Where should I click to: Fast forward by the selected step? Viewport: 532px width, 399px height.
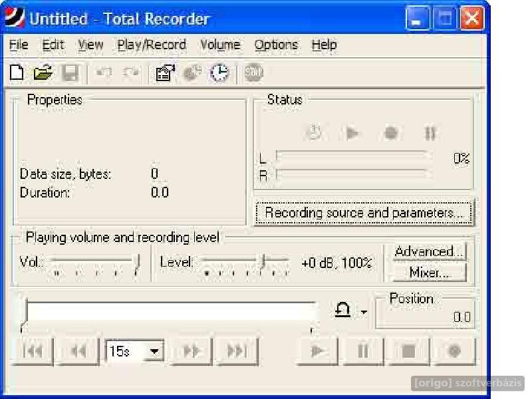coord(192,351)
